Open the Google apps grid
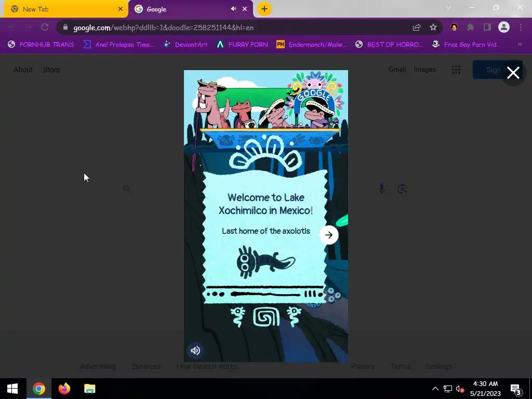 pos(456,70)
